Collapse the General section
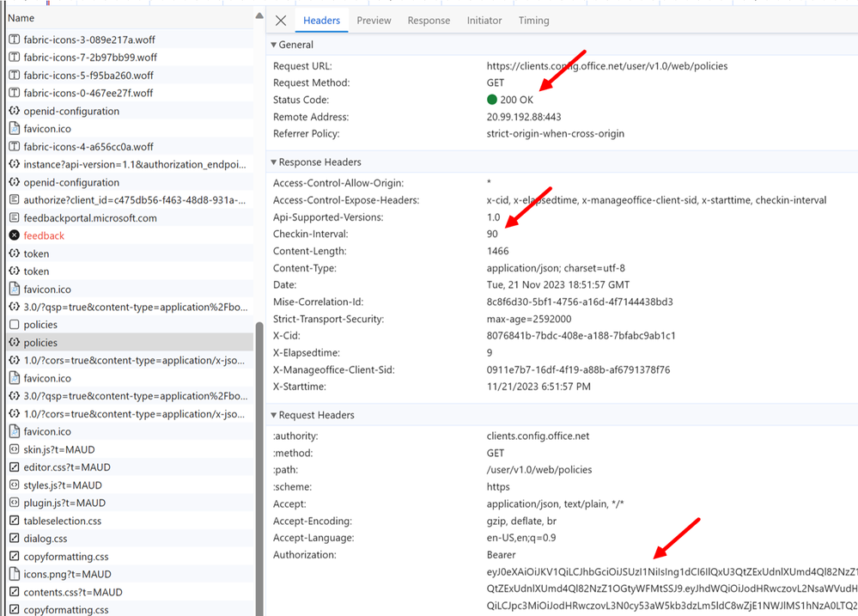Image resolution: width=858 pixels, height=616 pixels. pos(274,45)
